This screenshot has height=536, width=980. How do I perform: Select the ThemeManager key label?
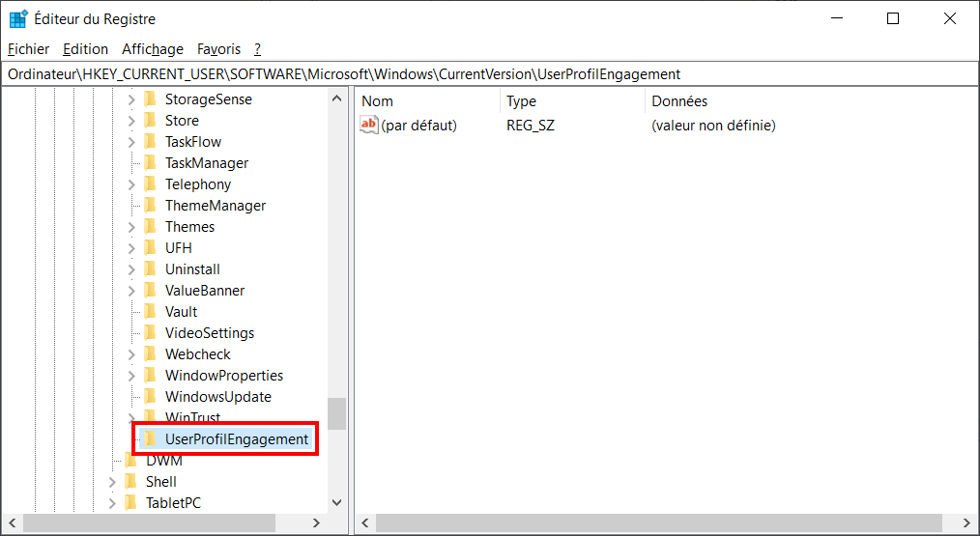pyautogui.click(x=215, y=206)
